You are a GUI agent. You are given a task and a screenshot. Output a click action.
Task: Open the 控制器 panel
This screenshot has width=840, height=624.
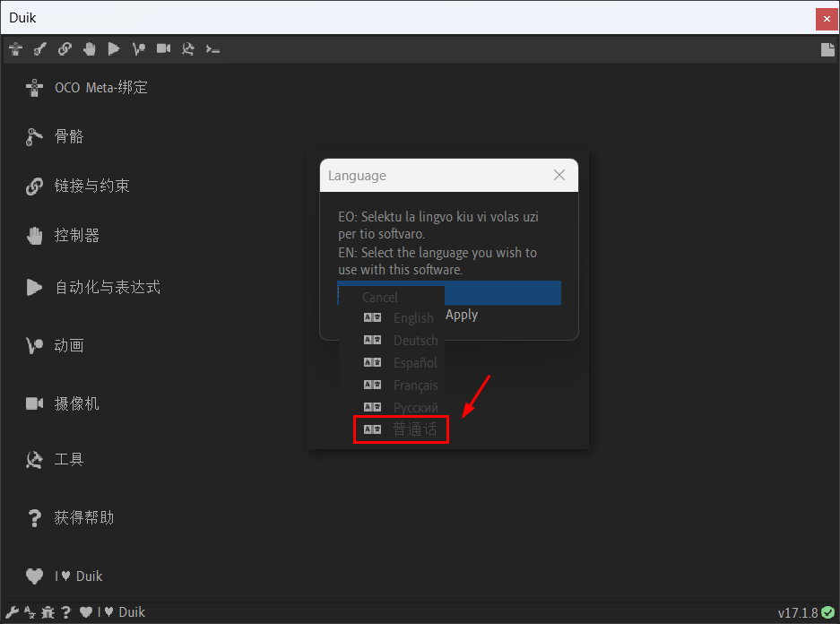63,235
